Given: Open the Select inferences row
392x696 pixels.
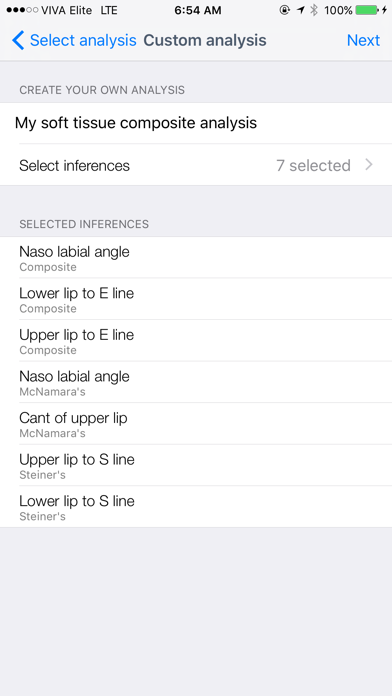Looking at the screenshot, I should (196, 165).
